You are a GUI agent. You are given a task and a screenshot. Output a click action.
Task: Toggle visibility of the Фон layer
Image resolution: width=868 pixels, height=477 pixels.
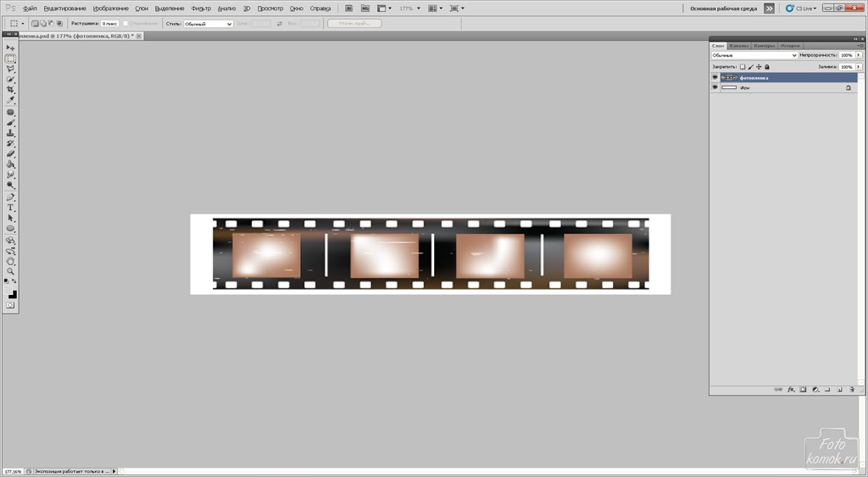click(x=715, y=87)
